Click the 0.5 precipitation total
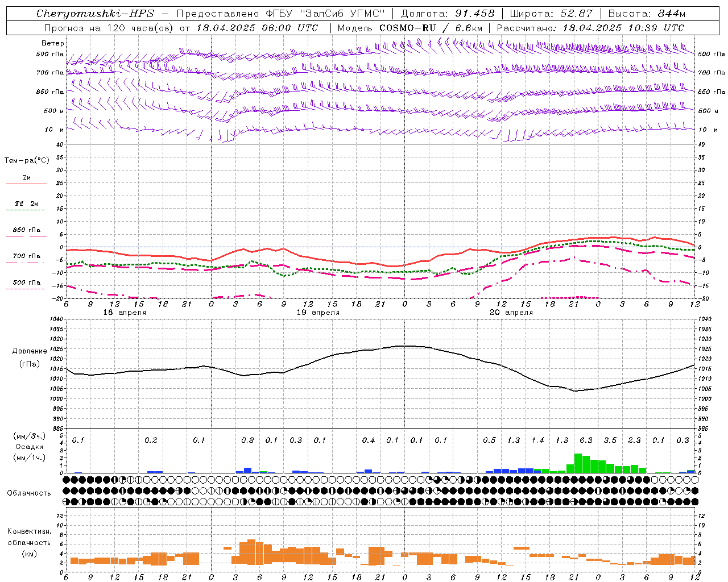This screenshot has height=582, width=728. (x=489, y=440)
